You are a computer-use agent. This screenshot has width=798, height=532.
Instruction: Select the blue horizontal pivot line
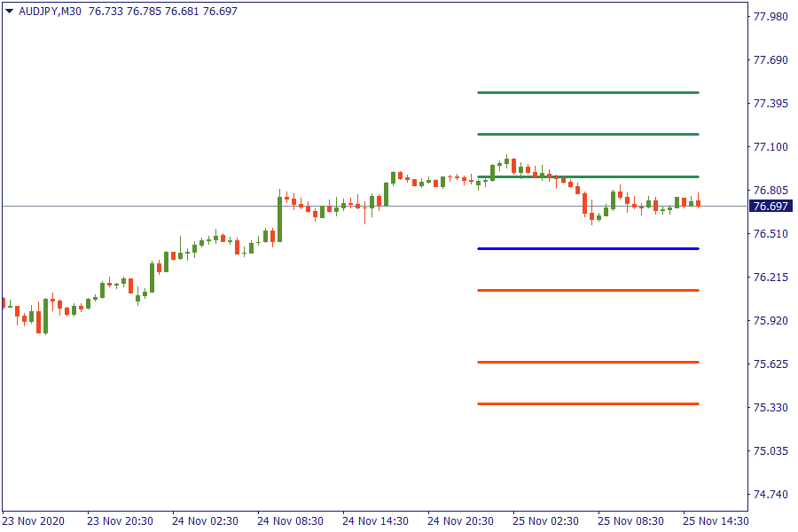588,248
